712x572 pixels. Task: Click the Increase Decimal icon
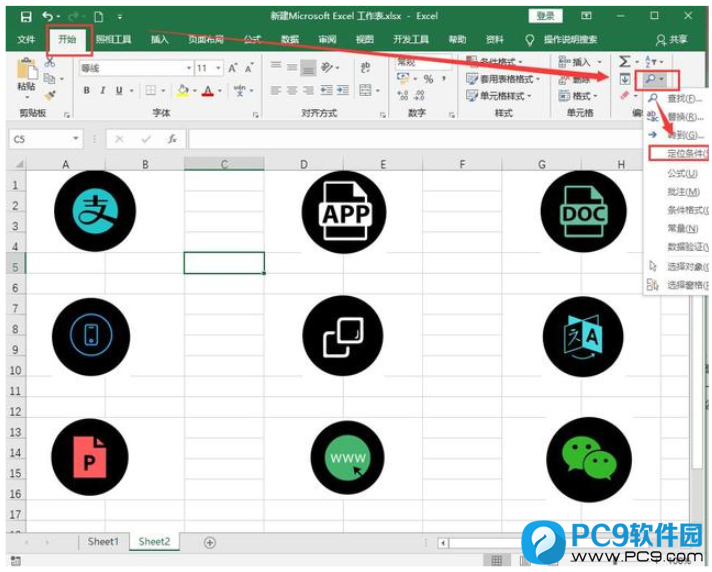click(x=403, y=95)
